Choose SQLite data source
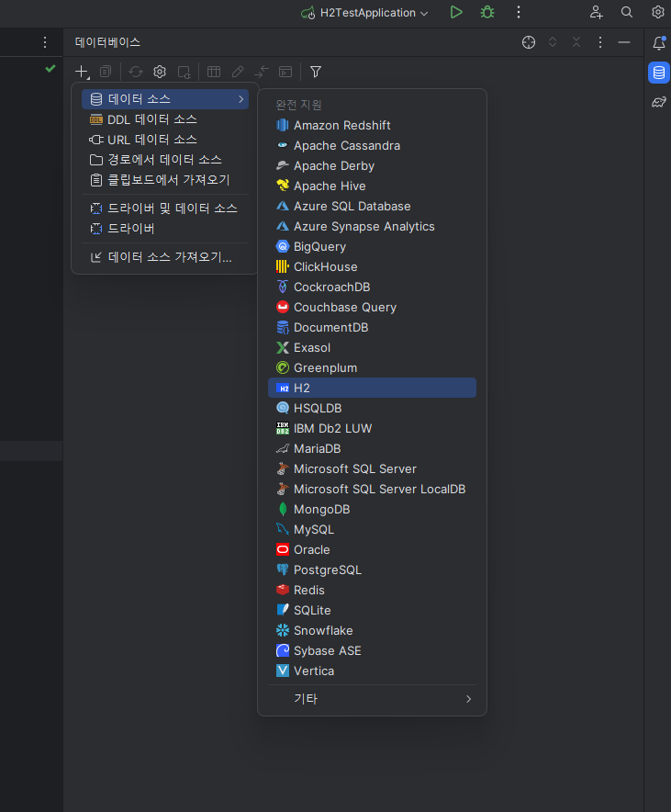The width and height of the screenshot is (671, 812). point(372,610)
